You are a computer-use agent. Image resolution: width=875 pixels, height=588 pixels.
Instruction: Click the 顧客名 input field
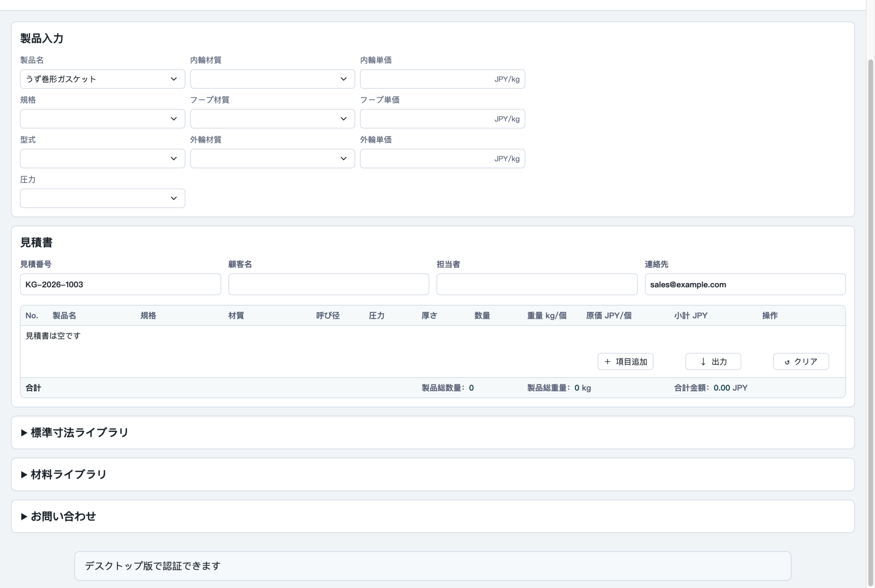[x=328, y=284]
